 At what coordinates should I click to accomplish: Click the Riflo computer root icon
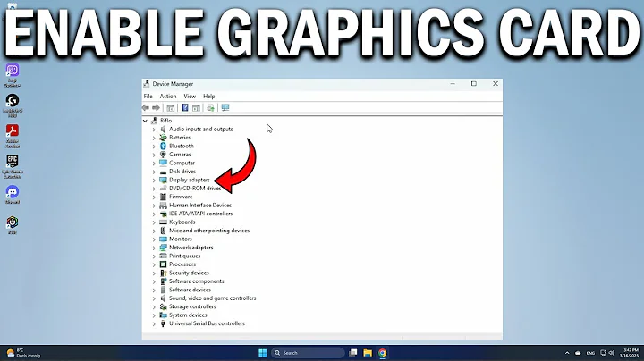pos(155,121)
